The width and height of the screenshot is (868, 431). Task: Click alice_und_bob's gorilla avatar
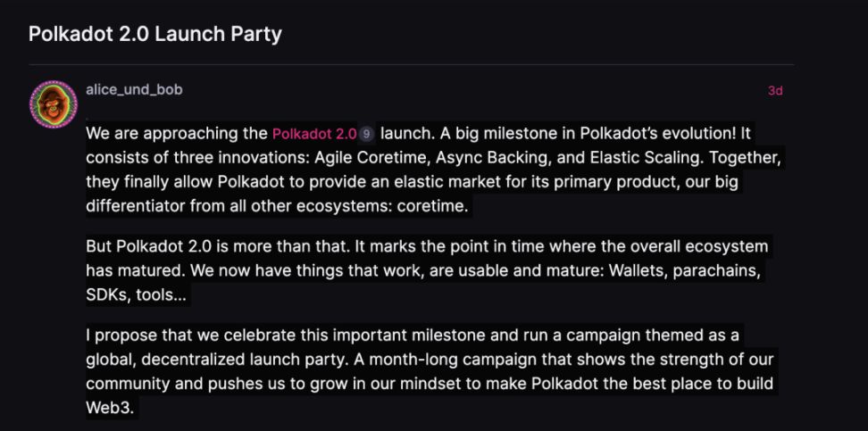click(54, 104)
